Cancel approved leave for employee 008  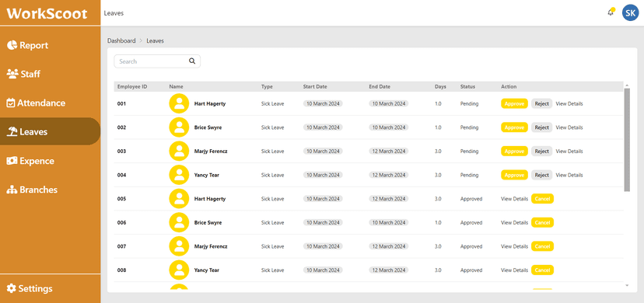tap(543, 270)
